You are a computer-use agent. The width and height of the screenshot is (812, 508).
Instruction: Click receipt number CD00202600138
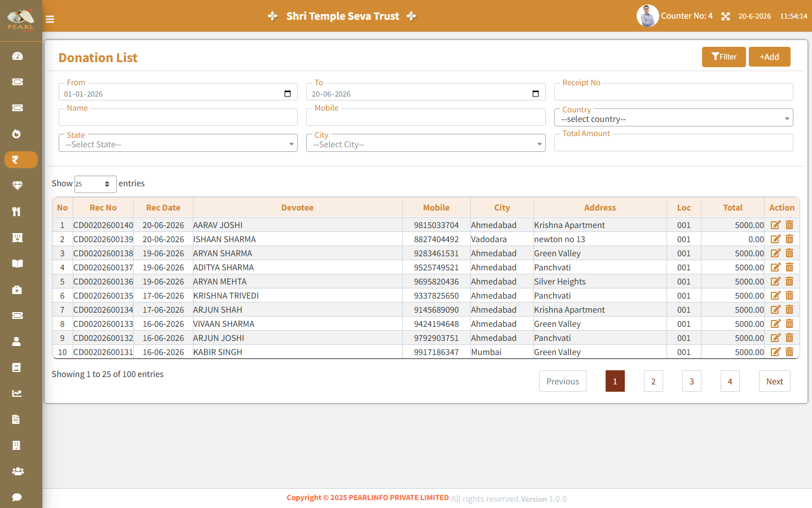pos(103,253)
